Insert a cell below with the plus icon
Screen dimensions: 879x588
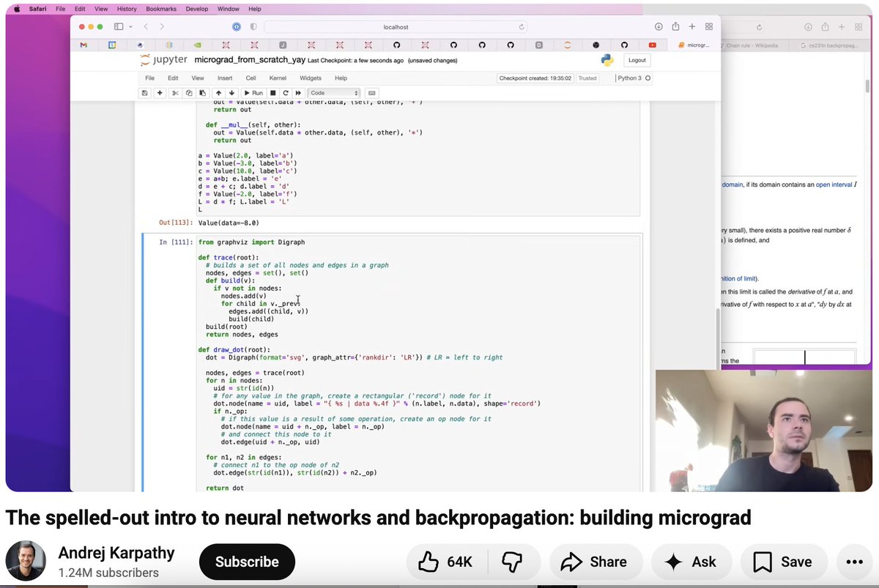160,93
